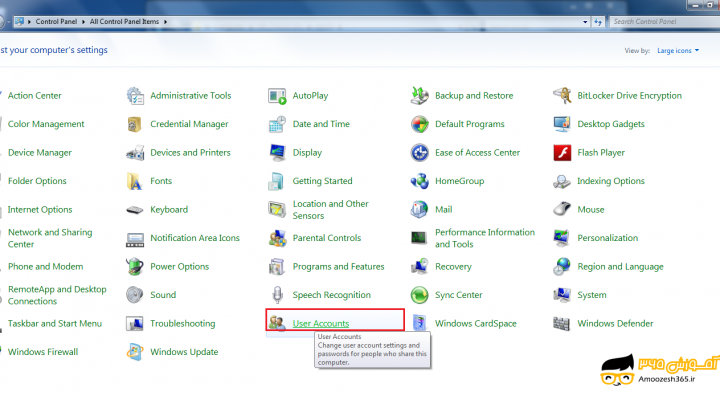Viewport: 720px width, 400px height.
Task: Expand arrow after All Control Panel Items
Action: pos(165,22)
